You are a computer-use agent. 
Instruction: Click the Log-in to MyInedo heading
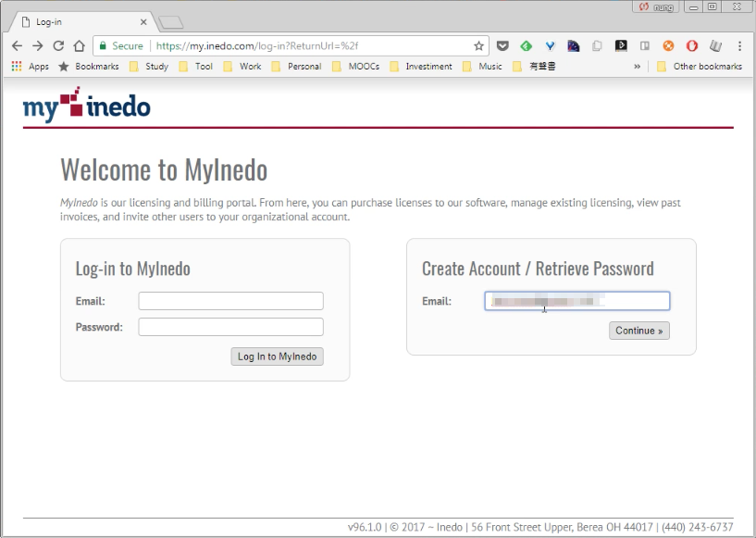tap(133, 269)
